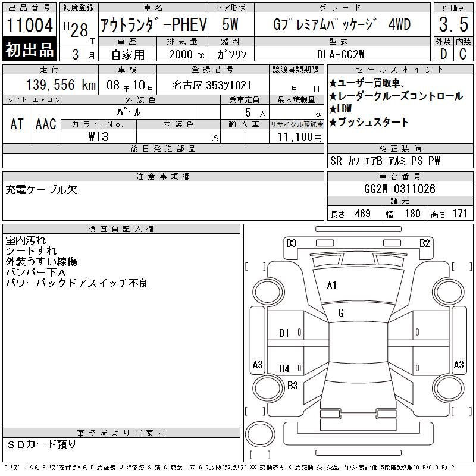
Task: Click the B2 mark on the car diagram
Action: tap(424, 243)
